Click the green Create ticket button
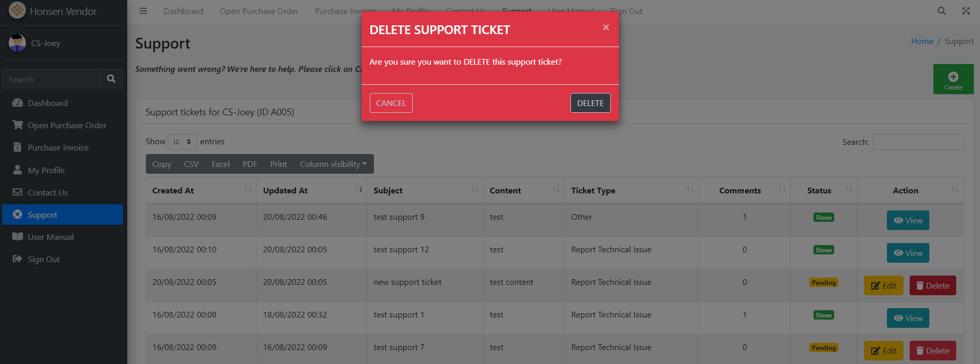This screenshot has height=364, width=980. tap(953, 79)
